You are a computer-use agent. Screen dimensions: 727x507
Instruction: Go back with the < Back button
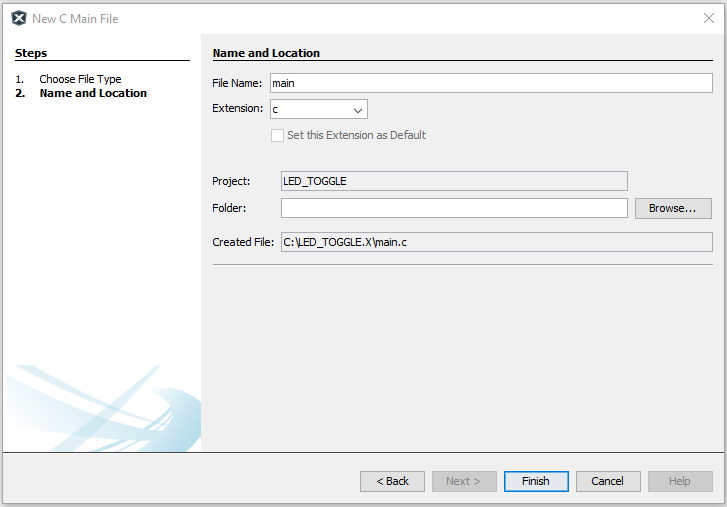pos(392,481)
